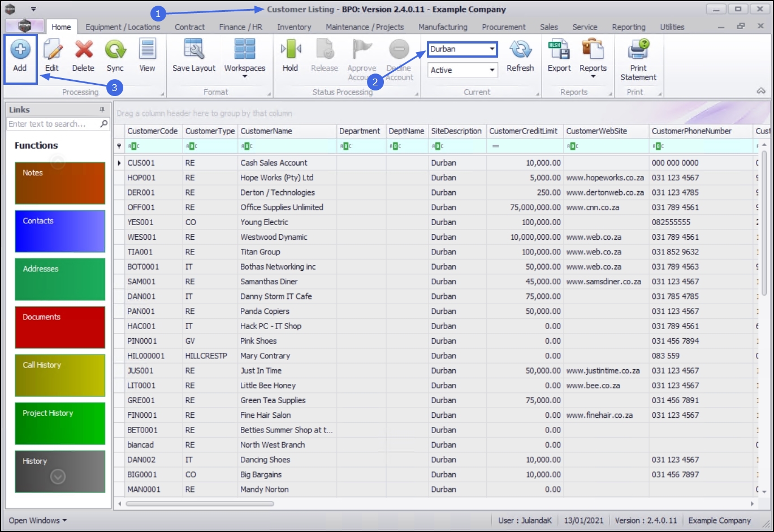Click the Refresh icon
This screenshot has width=774, height=532.
click(520, 51)
